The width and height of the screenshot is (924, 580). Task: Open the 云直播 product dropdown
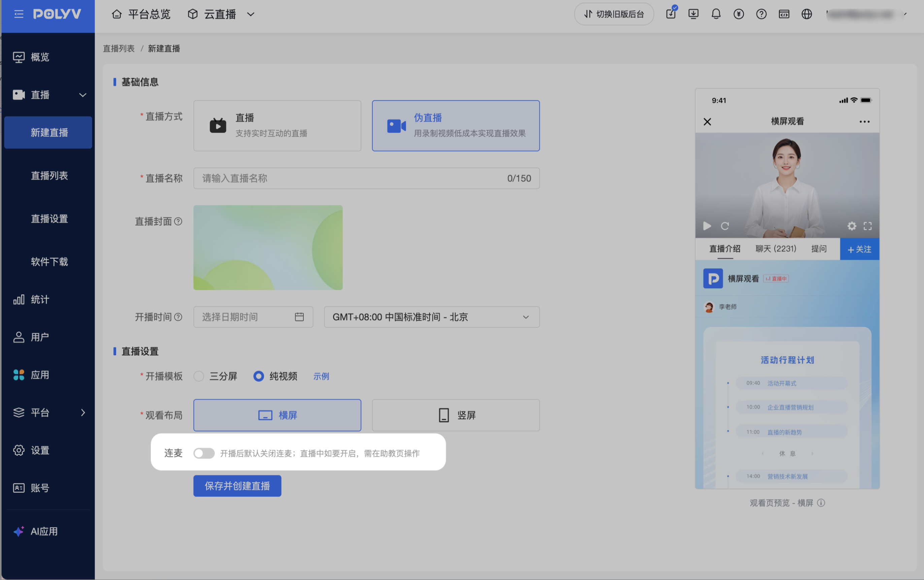[x=221, y=14]
